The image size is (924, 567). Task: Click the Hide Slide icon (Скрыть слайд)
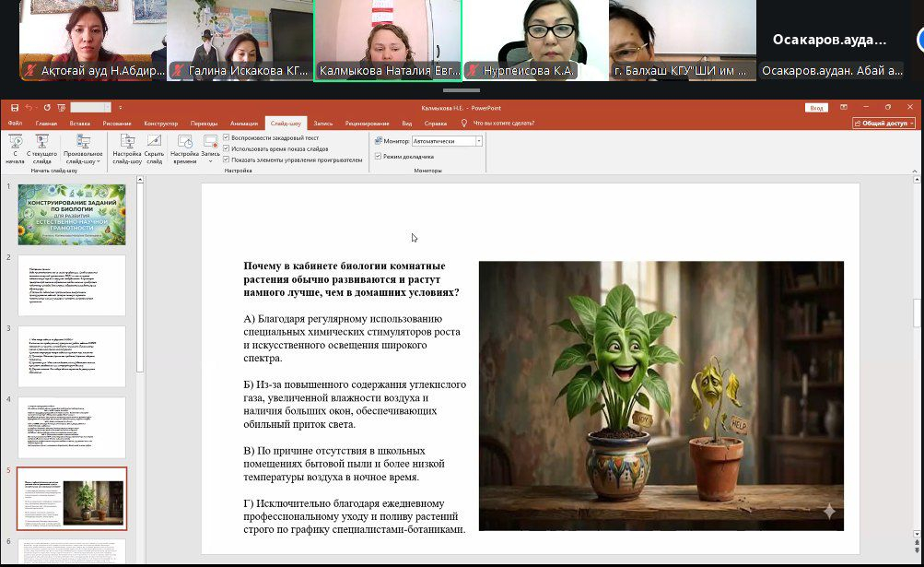154,143
